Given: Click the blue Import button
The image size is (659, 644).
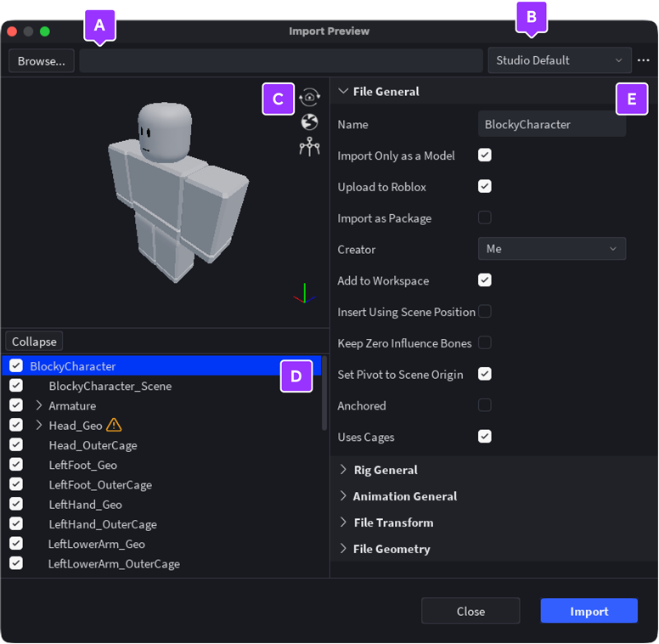Looking at the screenshot, I should [x=589, y=611].
